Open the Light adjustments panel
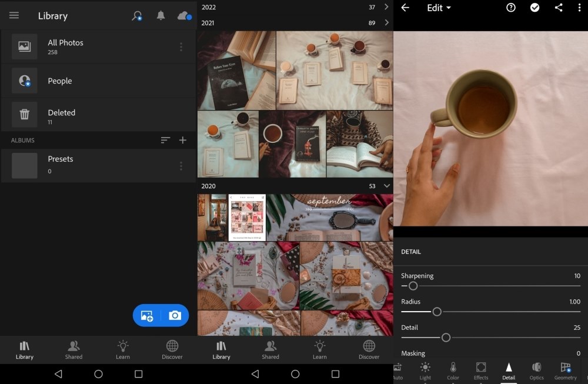Screen dimensions: 588x384 (425, 370)
